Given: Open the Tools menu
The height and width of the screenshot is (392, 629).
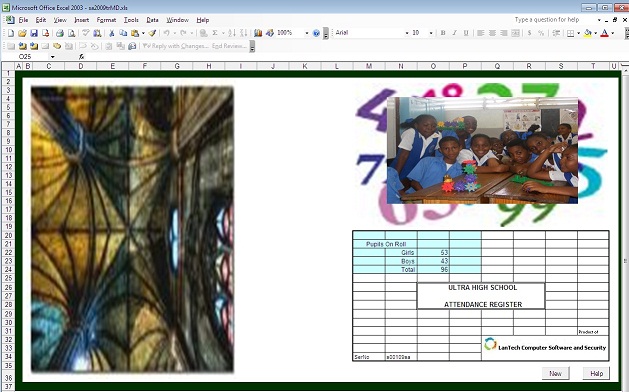Looking at the screenshot, I should (x=131, y=20).
